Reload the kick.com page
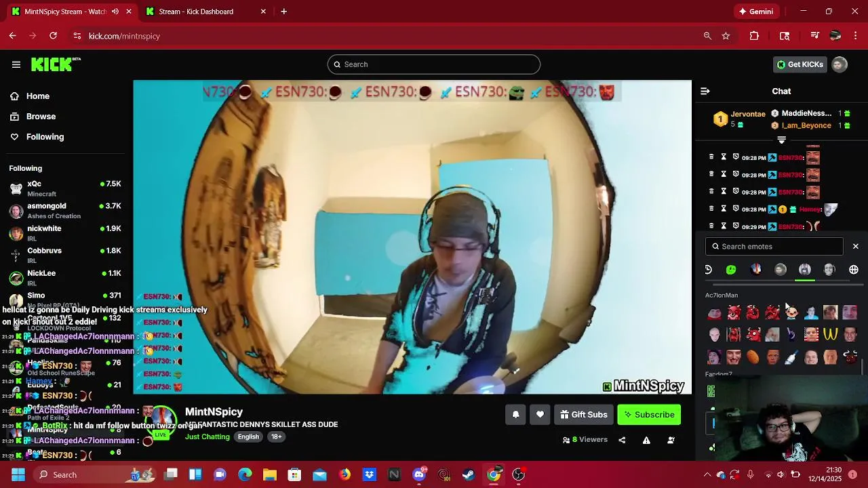Image resolution: width=868 pixels, height=488 pixels. click(x=53, y=36)
